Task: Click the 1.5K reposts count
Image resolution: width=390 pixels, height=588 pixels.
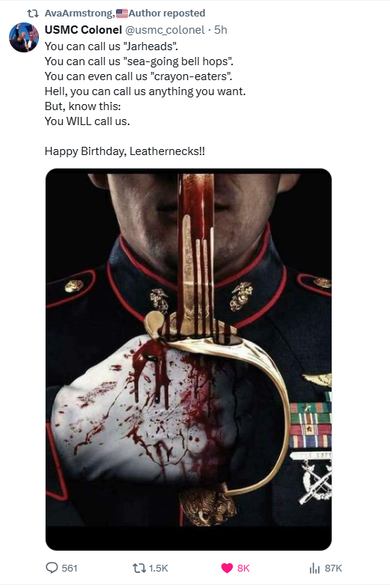Action: coord(159,568)
